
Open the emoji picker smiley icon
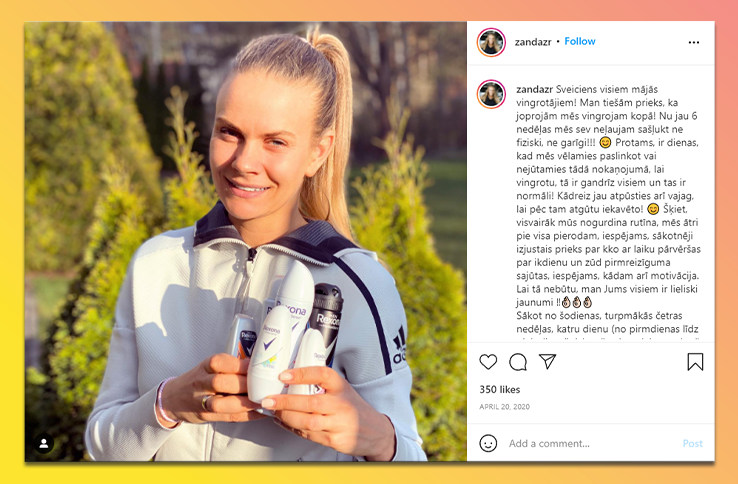[488, 443]
